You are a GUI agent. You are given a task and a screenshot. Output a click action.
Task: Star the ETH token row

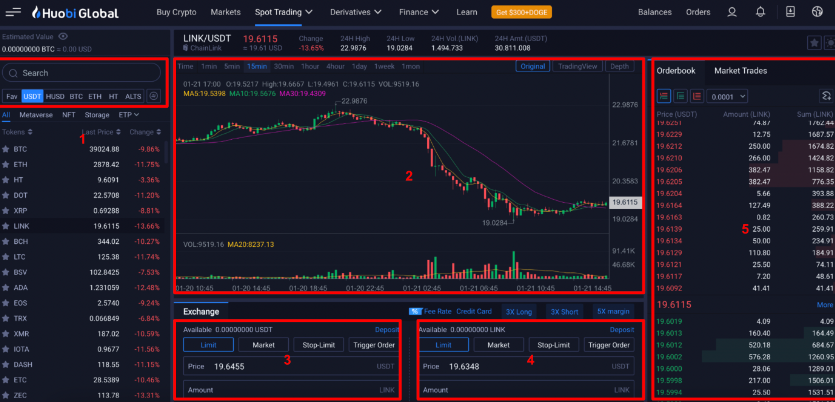point(6,165)
